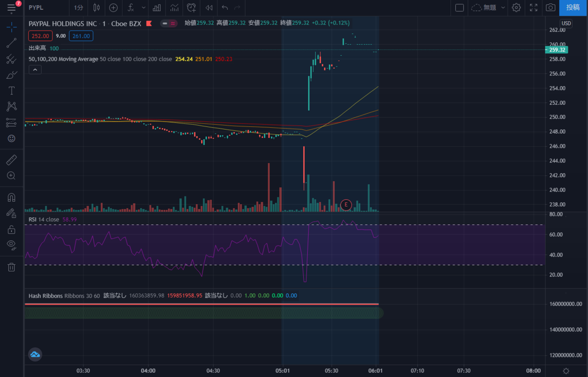Enter fullscreen mode

(534, 7)
